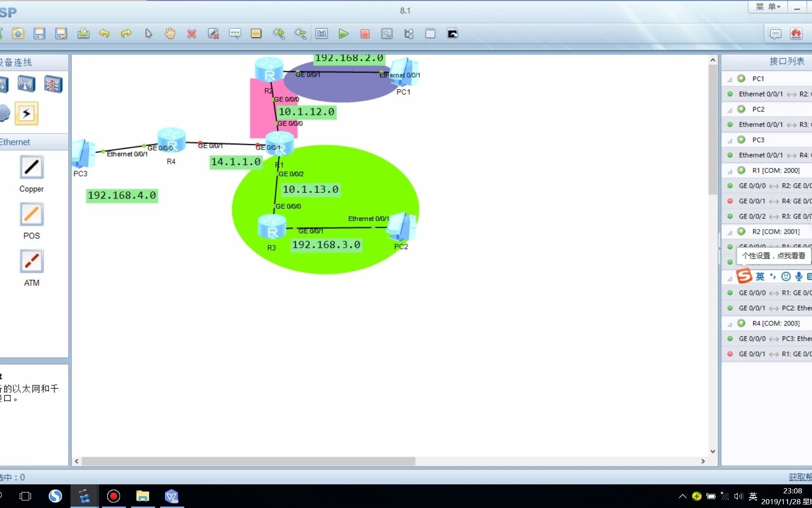
Task: Open the 菜单 menu at top right
Action: tap(767, 7)
